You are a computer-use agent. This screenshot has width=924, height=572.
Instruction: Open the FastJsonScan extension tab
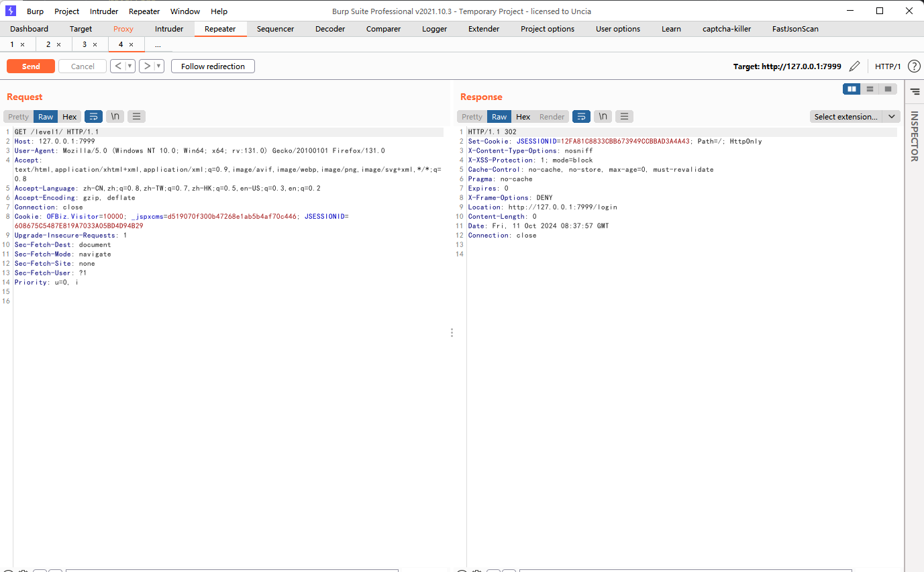[795, 29]
